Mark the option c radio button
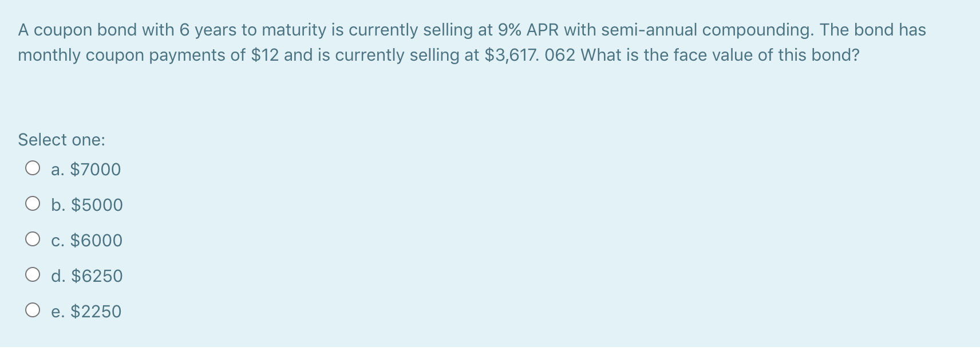 click(x=33, y=239)
